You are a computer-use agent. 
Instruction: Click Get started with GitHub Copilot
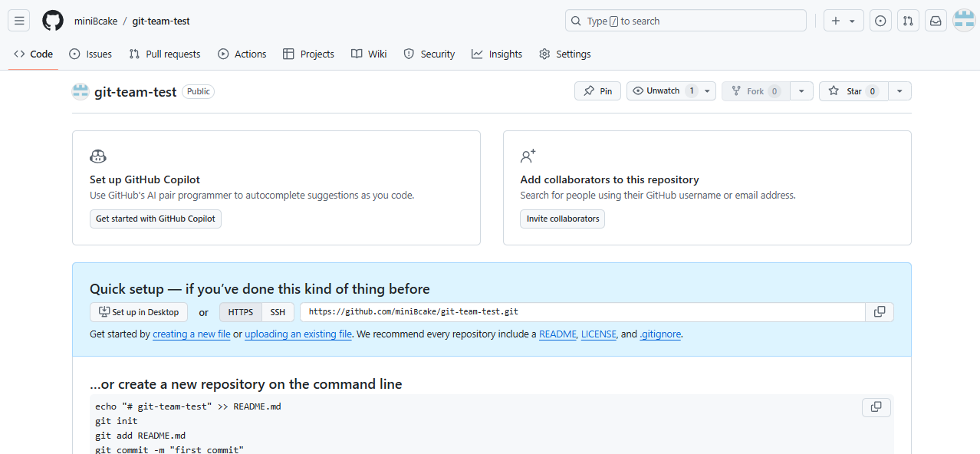(156, 219)
